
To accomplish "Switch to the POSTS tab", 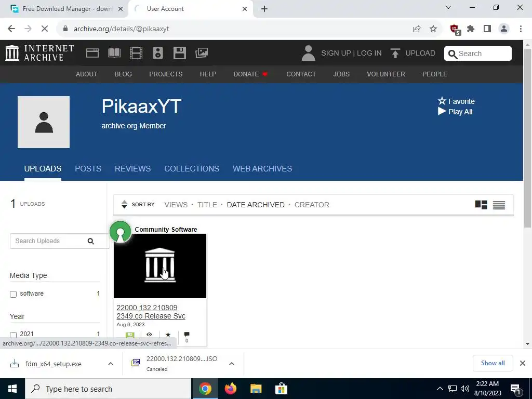I will 88,169.
